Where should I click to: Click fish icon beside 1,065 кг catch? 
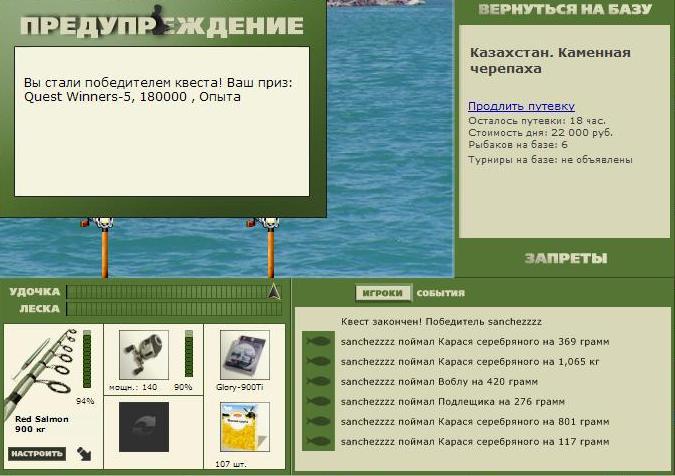(318, 362)
